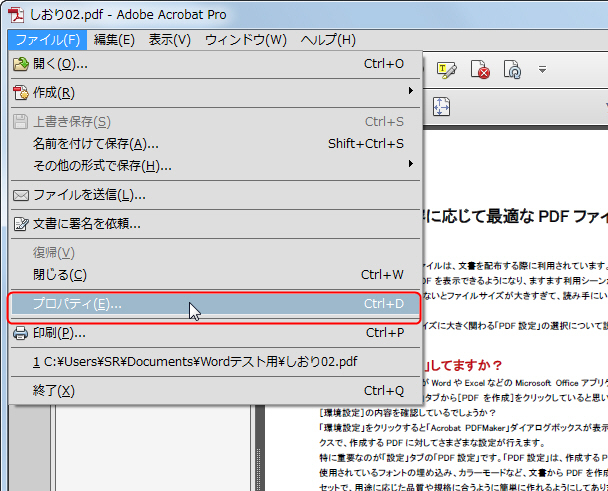Open the ファイル(F) menu
Image resolution: width=608 pixels, height=491 pixels.
pos(47,40)
